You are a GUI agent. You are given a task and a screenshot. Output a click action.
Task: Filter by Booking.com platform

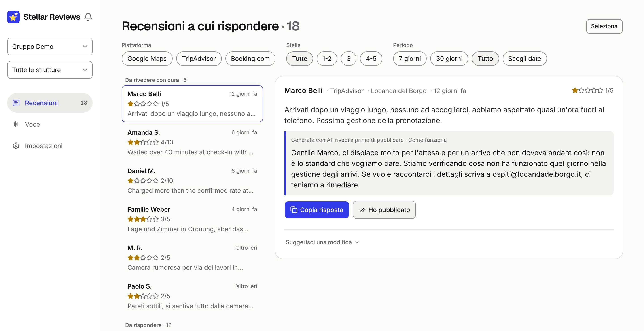pyautogui.click(x=250, y=59)
